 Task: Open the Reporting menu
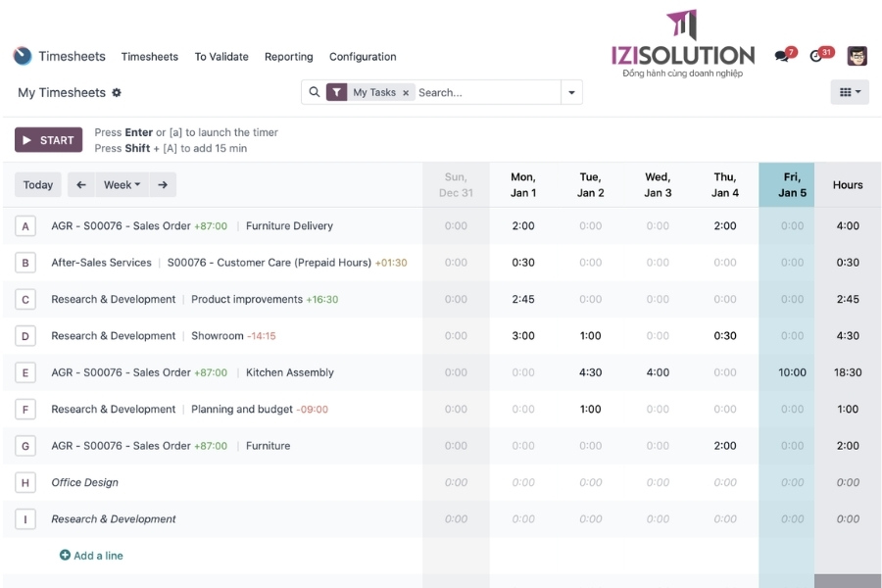pos(288,57)
